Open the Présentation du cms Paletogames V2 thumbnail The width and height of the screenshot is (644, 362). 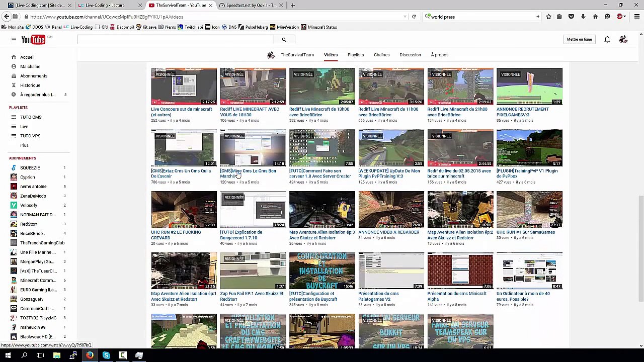click(x=391, y=270)
